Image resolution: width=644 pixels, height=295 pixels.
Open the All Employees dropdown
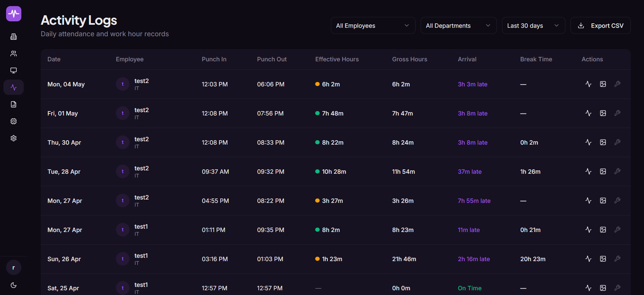pos(373,25)
